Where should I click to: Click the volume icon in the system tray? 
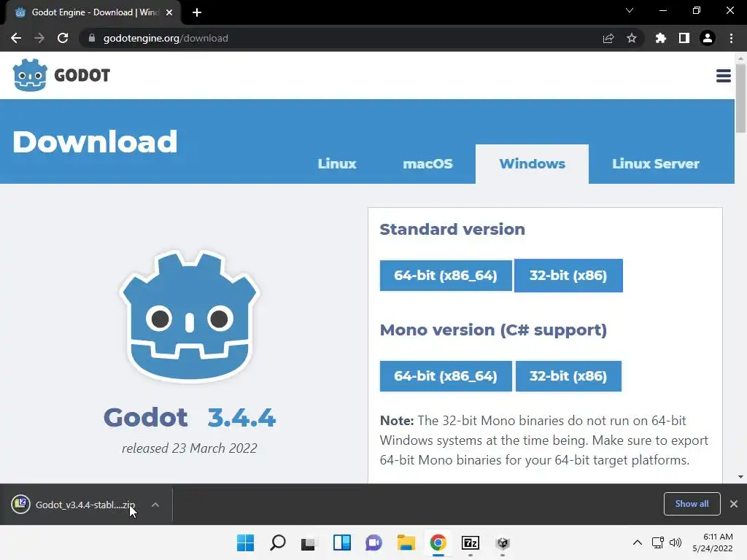tap(676, 542)
